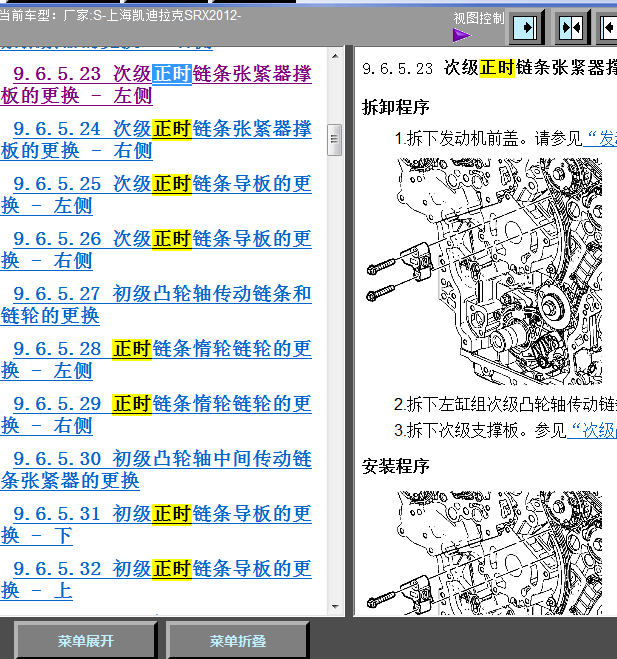The width and height of the screenshot is (617, 659).
Task: Click the 菜单折叠 button
Action: (238, 641)
